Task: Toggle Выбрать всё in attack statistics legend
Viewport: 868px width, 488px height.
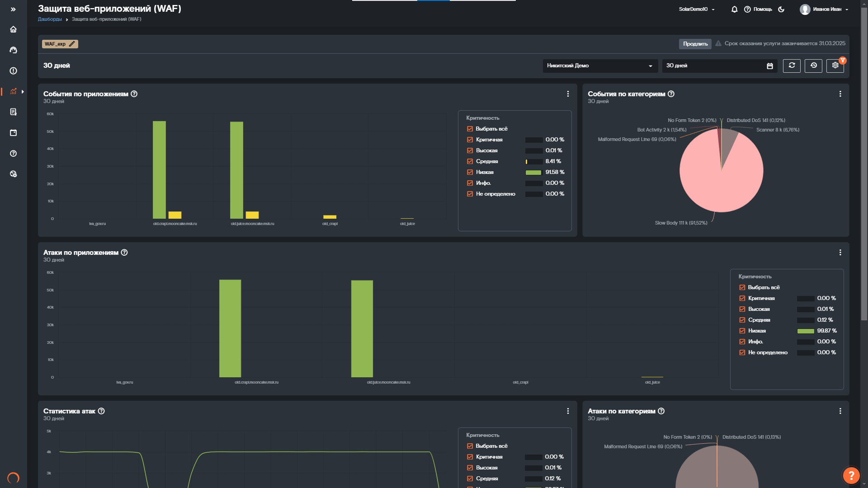Action: click(x=470, y=446)
